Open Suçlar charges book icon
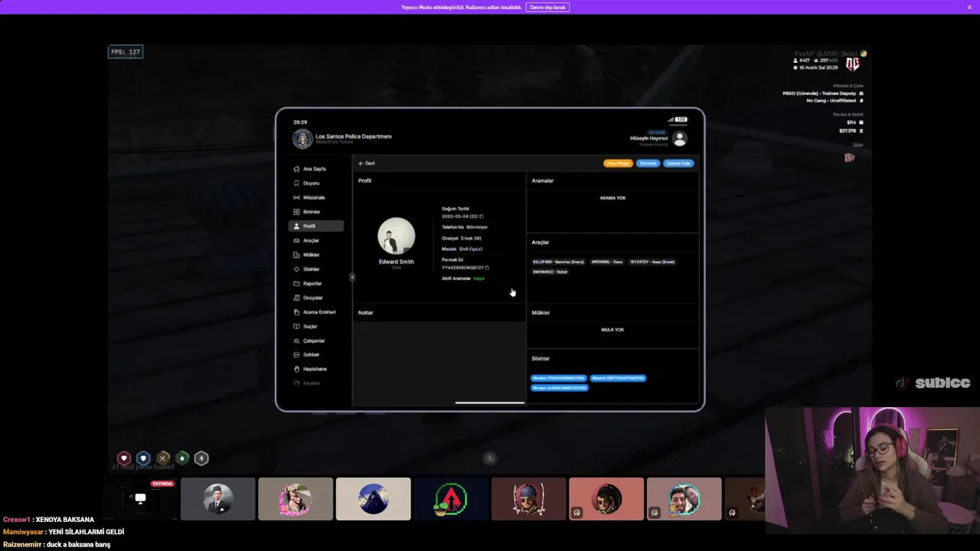Screen dimensions: 980x551 point(296,326)
